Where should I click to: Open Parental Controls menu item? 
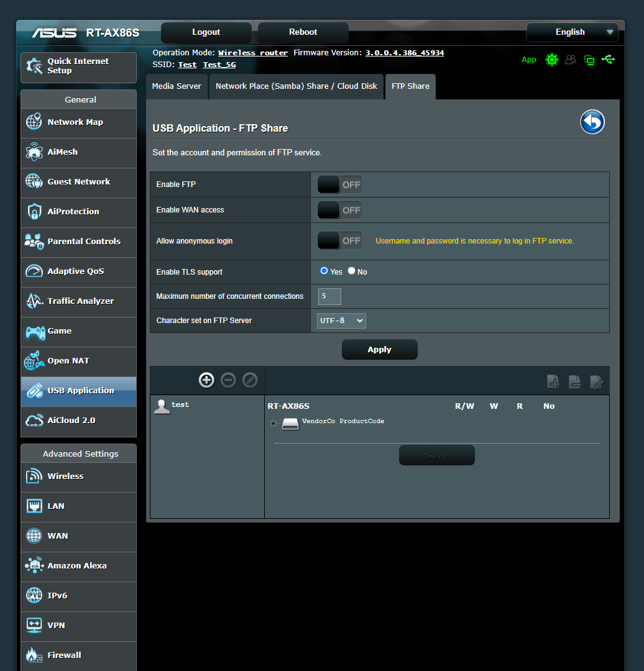pos(79,242)
